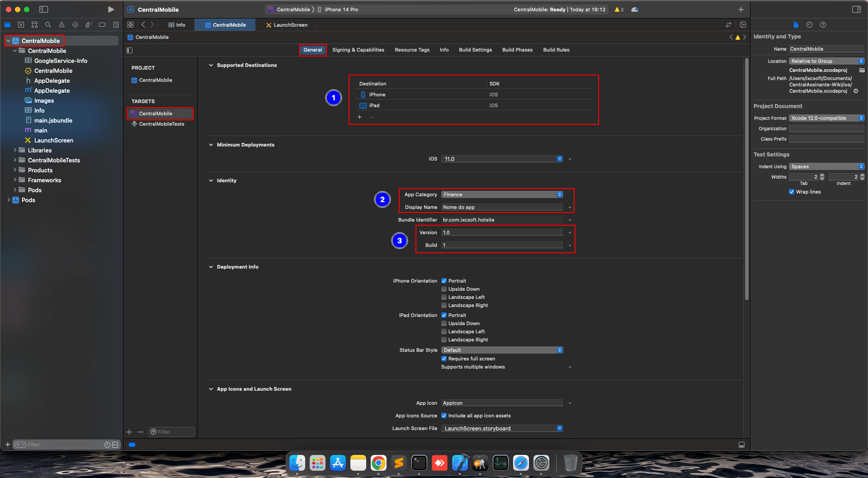Screen dimensions: 868x478
Task: Add a new destination with plus button
Action: [360, 117]
